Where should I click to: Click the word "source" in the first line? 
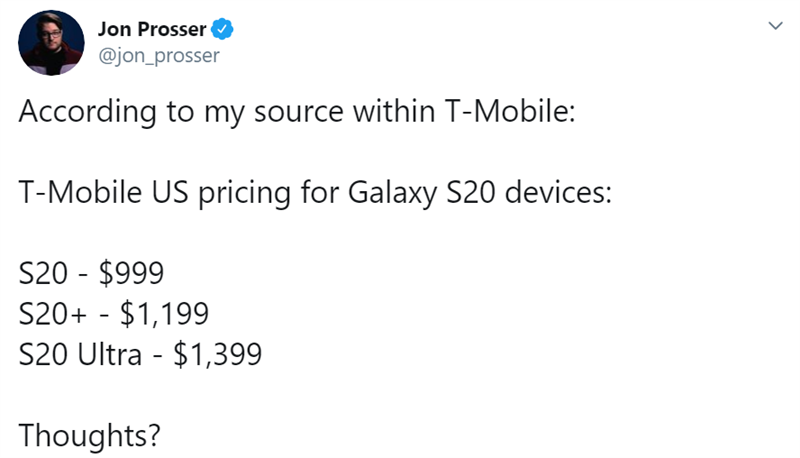click(298, 112)
